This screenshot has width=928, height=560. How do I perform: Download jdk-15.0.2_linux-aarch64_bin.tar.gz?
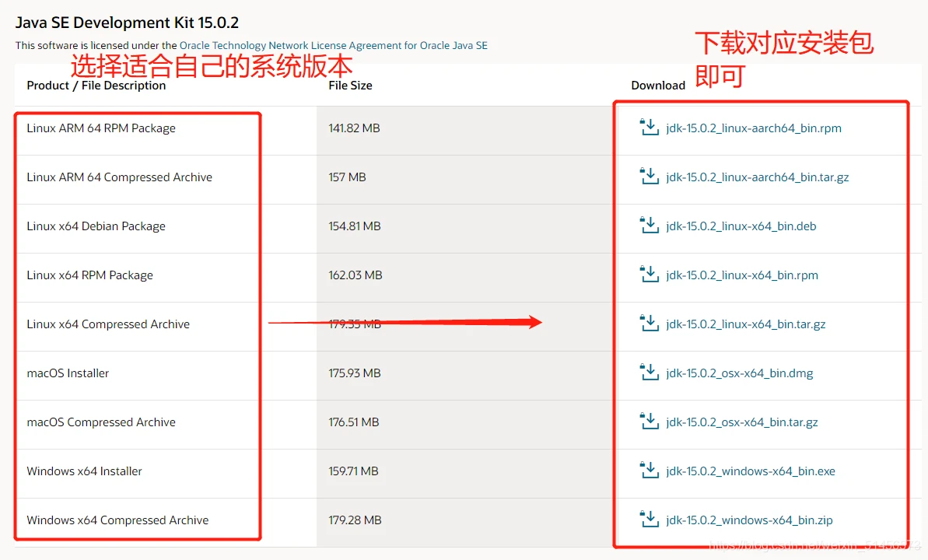pos(757,177)
